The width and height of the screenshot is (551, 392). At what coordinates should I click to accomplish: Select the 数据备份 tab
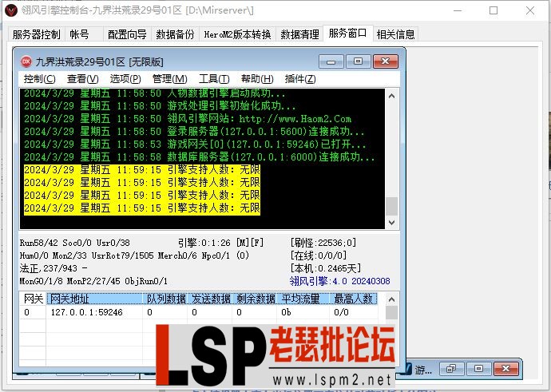(x=175, y=34)
